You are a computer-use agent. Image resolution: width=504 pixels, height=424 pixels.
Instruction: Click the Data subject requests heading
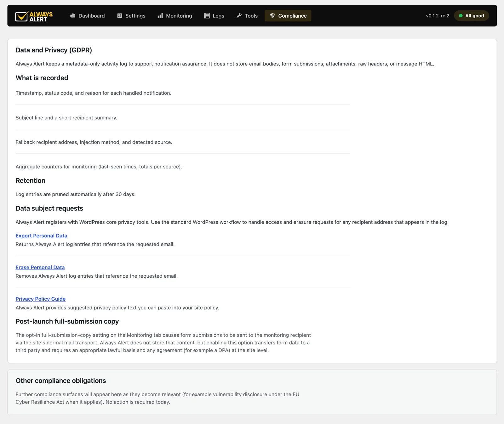tap(49, 208)
